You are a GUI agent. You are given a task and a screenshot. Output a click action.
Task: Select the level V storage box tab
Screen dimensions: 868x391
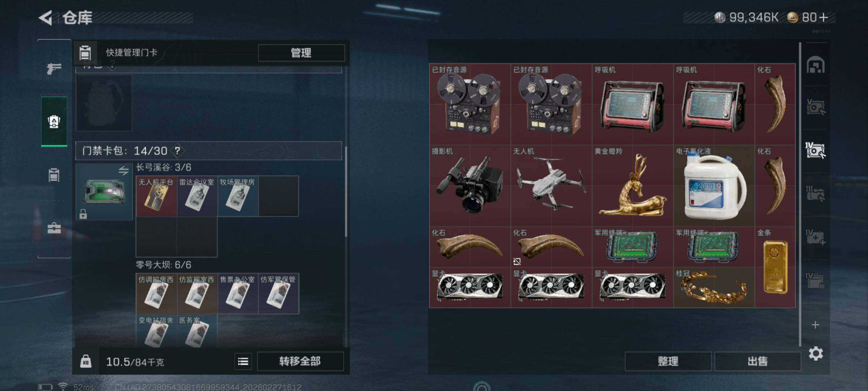click(815, 107)
